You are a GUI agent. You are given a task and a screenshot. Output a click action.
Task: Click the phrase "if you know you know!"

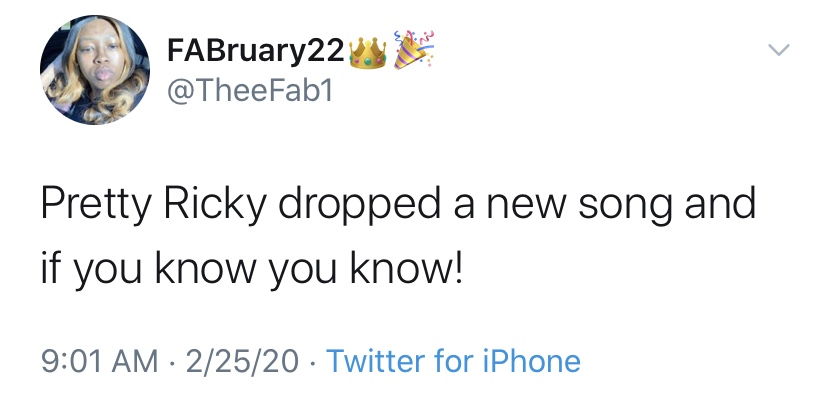tap(252, 270)
